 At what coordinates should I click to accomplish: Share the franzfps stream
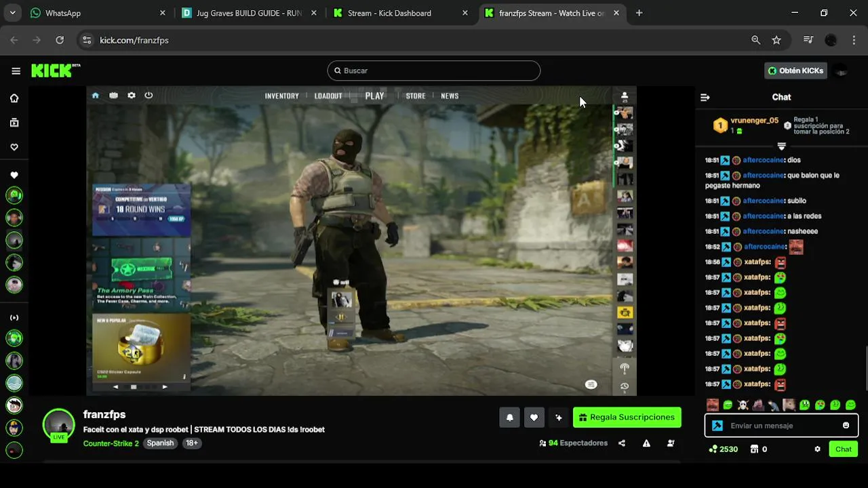click(x=622, y=443)
